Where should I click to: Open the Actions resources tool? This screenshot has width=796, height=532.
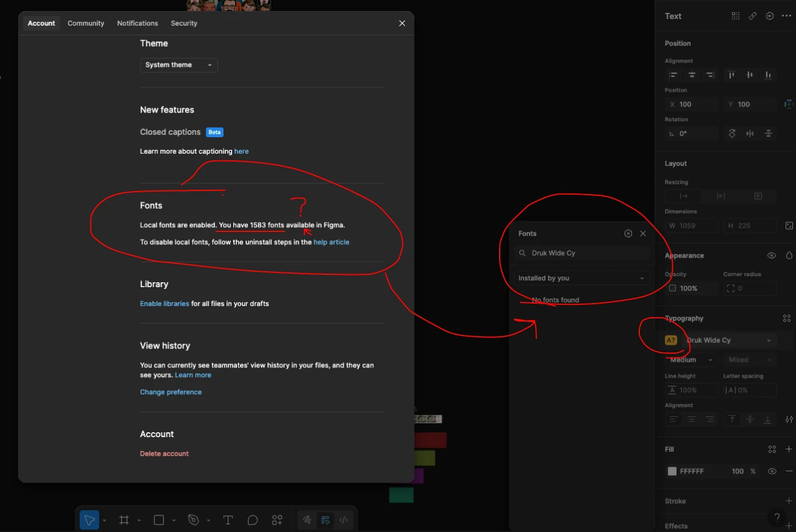[x=277, y=520]
